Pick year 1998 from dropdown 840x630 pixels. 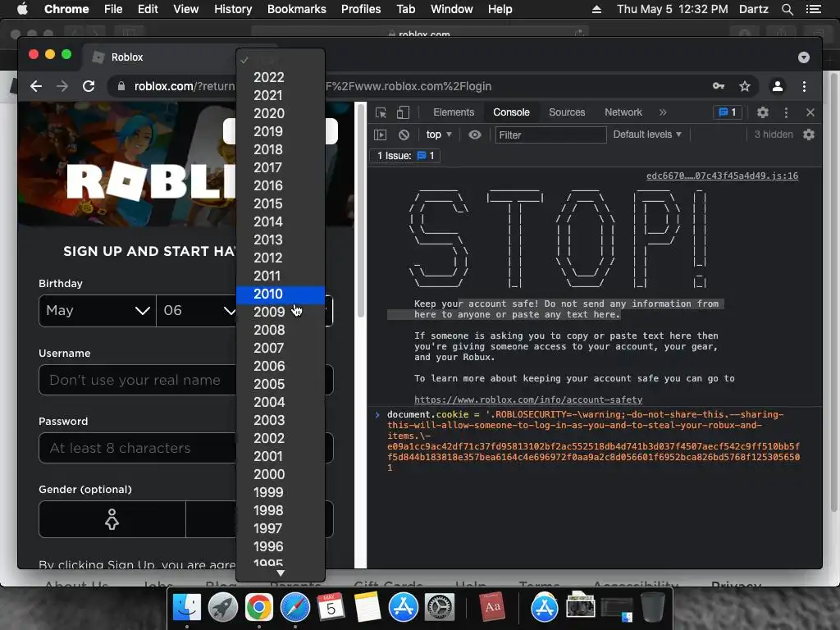point(281,510)
